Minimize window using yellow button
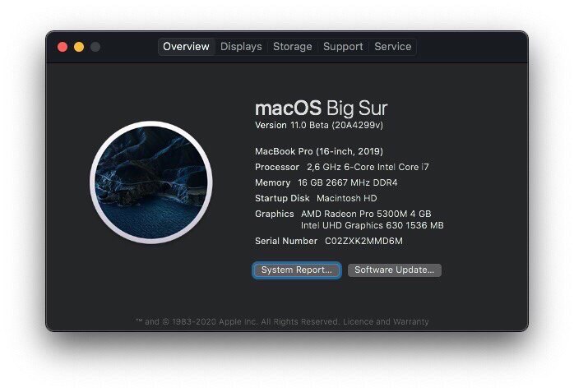Image resolution: width=574 pixels, height=392 pixels. (79, 47)
